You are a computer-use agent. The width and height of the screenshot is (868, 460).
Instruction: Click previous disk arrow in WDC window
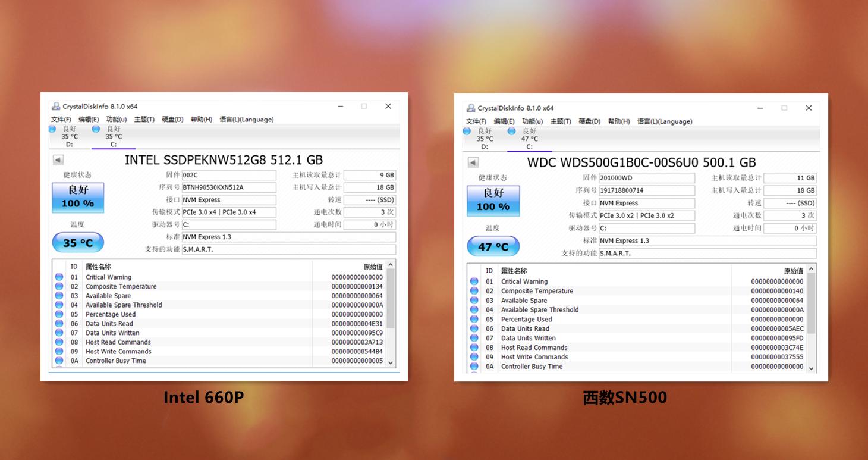click(x=473, y=162)
